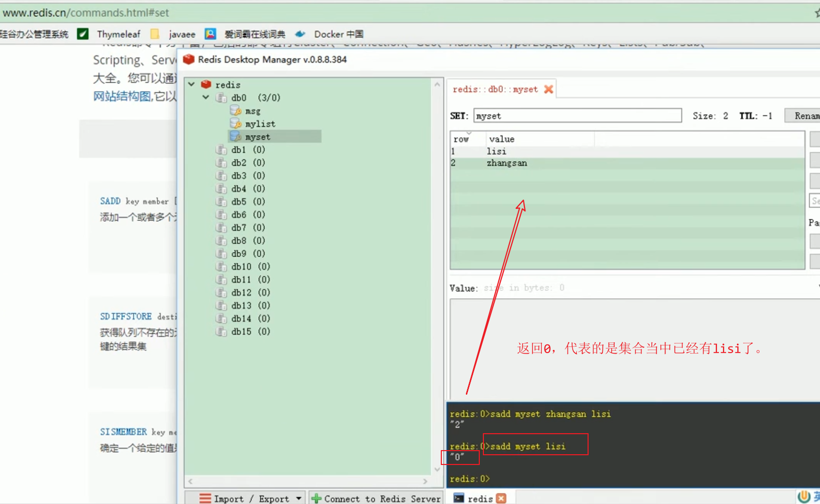Select db5 (0) database label
The width and height of the screenshot is (820, 504).
[x=248, y=202]
